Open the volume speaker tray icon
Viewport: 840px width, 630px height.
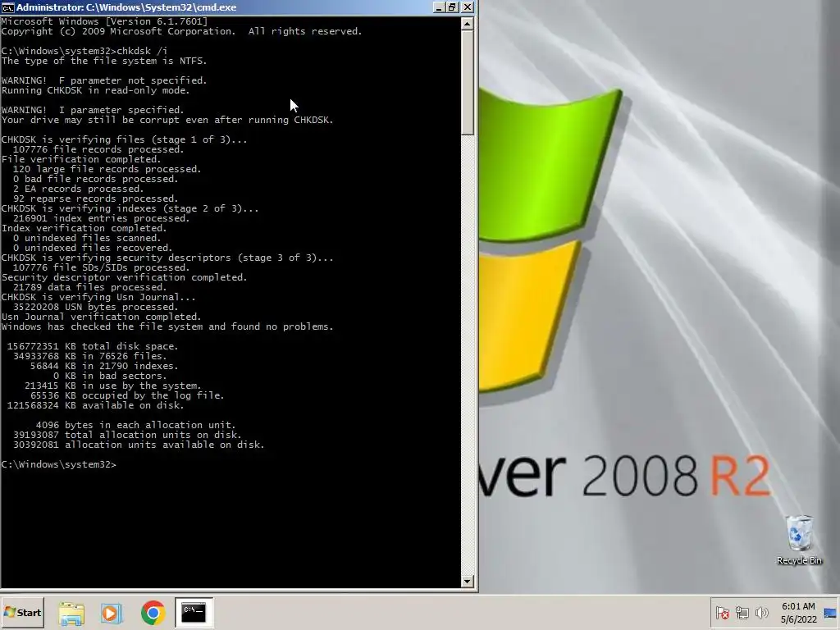tap(761, 612)
